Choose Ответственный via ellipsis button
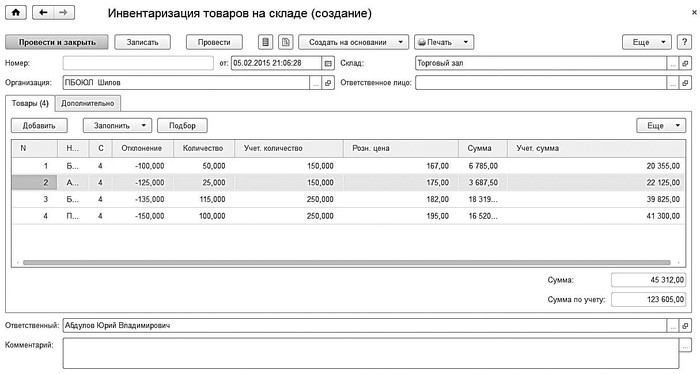This screenshot has width=700, height=374. (x=673, y=326)
